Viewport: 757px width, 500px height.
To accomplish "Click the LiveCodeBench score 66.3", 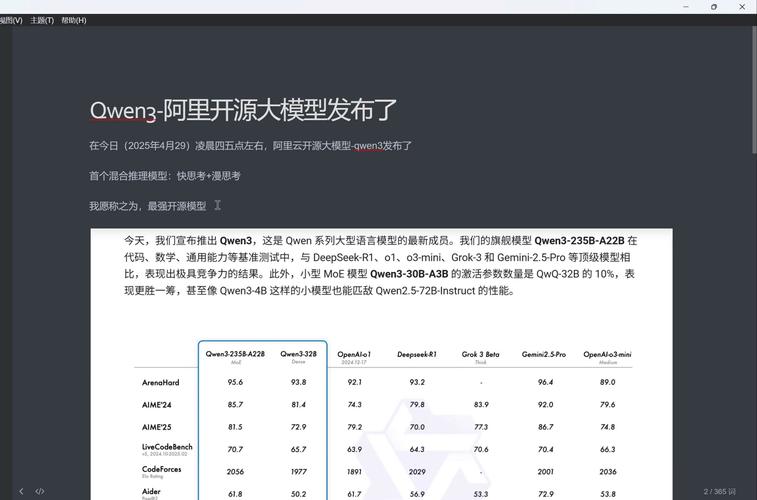I will pyautogui.click(x=607, y=449).
